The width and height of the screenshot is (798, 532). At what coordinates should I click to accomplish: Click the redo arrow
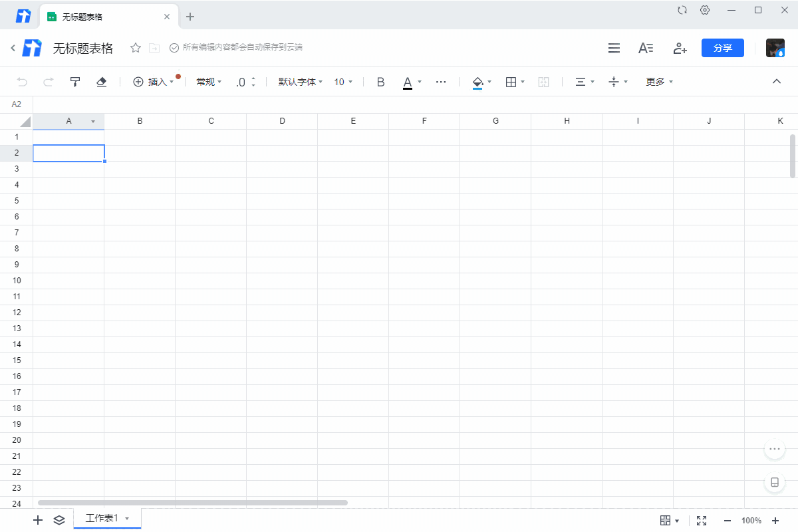[x=48, y=82]
